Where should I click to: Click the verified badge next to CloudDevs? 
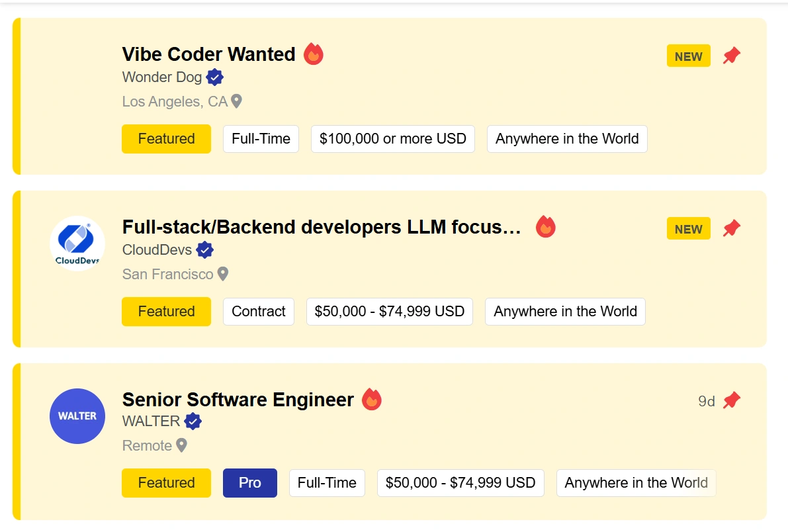coord(205,250)
